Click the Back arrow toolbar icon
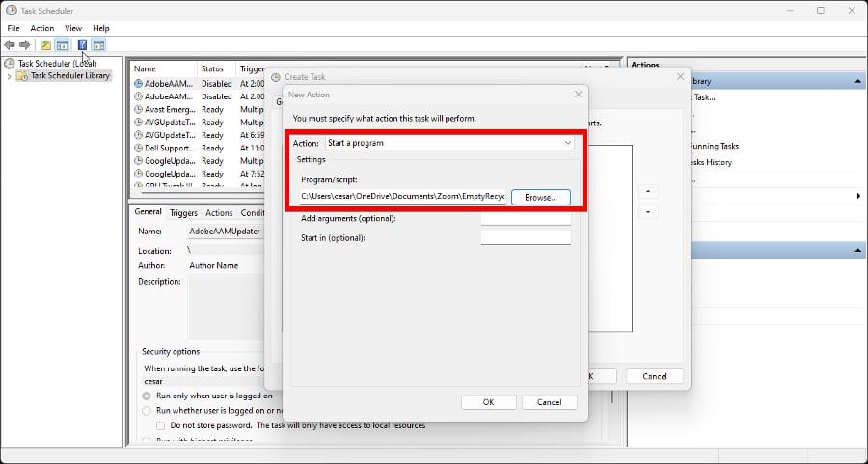Viewport: 868px width, 464px height. click(10, 45)
